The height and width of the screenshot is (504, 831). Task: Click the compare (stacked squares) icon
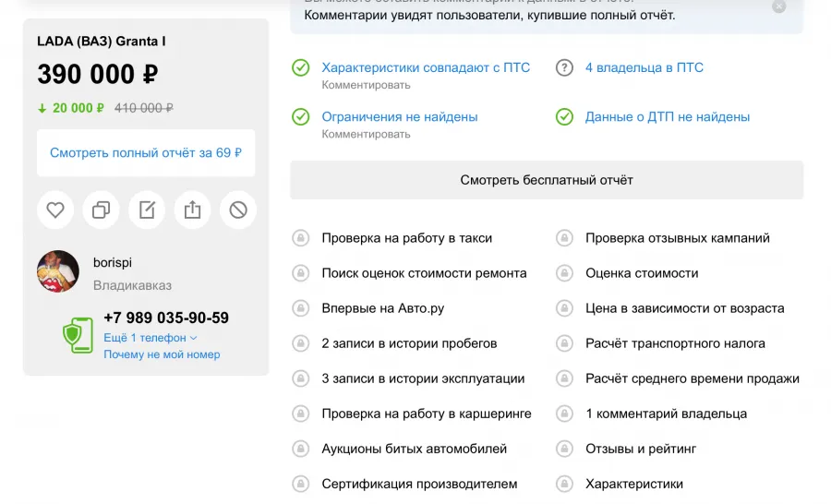pyautogui.click(x=102, y=210)
